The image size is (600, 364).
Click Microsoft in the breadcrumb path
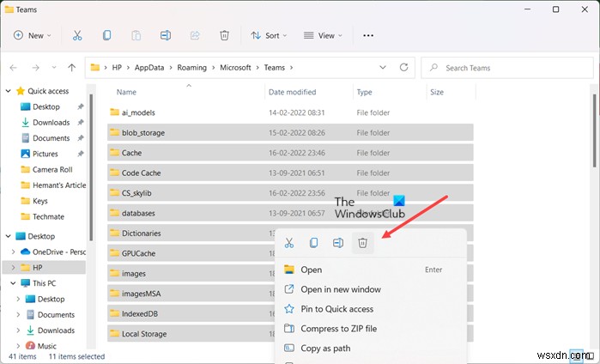click(x=235, y=68)
